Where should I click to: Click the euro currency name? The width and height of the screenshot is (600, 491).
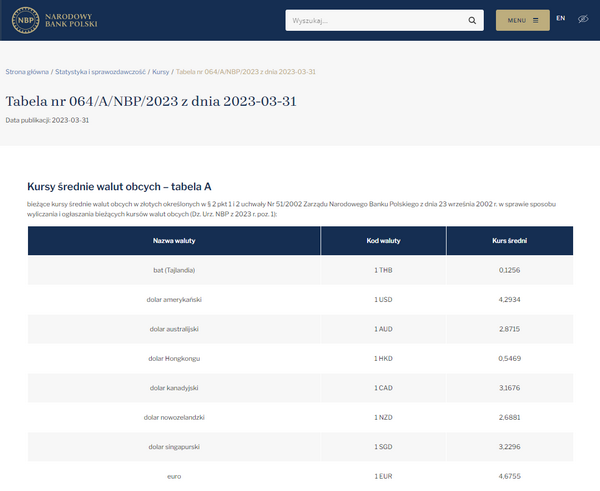(x=173, y=477)
